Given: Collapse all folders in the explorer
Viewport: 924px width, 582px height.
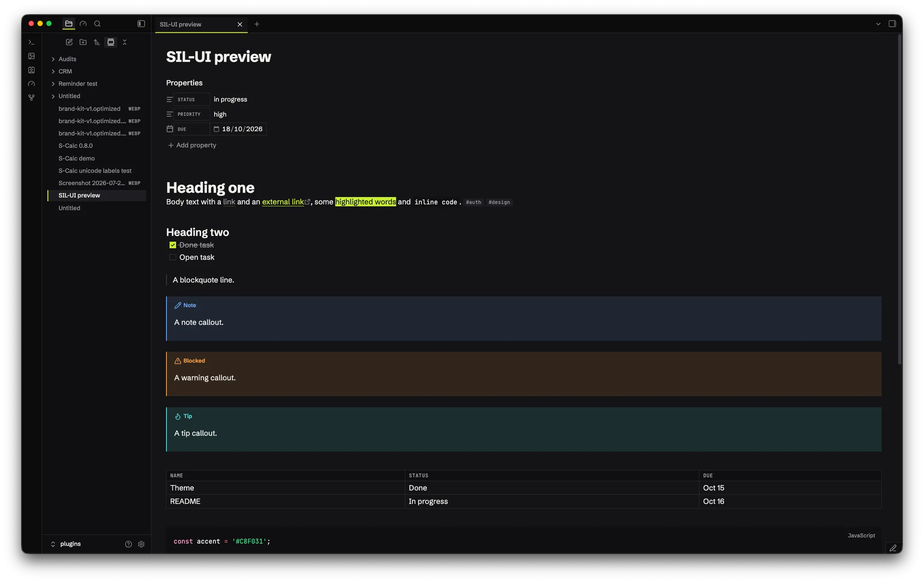Looking at the screenshot, I should 125,42.
